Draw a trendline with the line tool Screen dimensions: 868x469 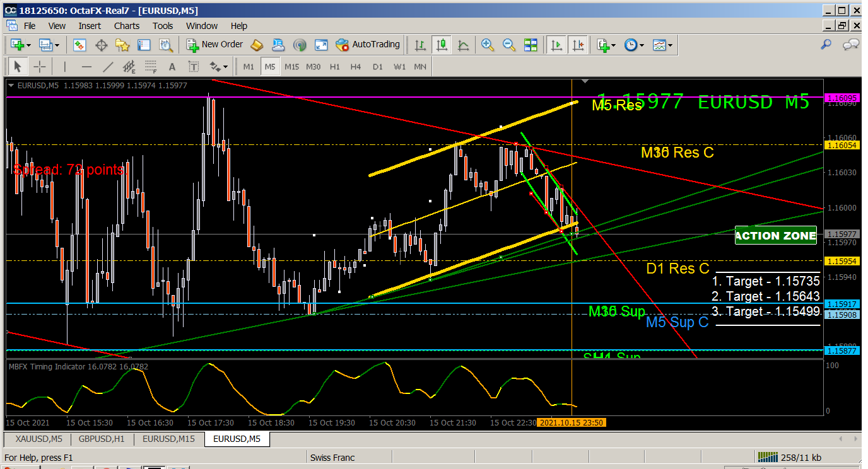click(108, 66)
